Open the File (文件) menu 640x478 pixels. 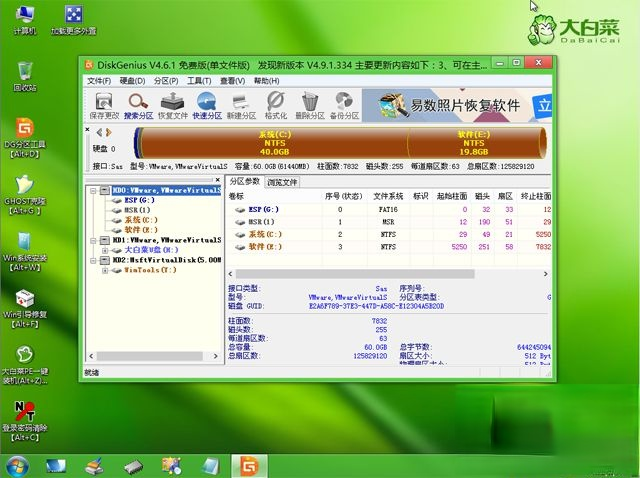click(x=99, y=81)
